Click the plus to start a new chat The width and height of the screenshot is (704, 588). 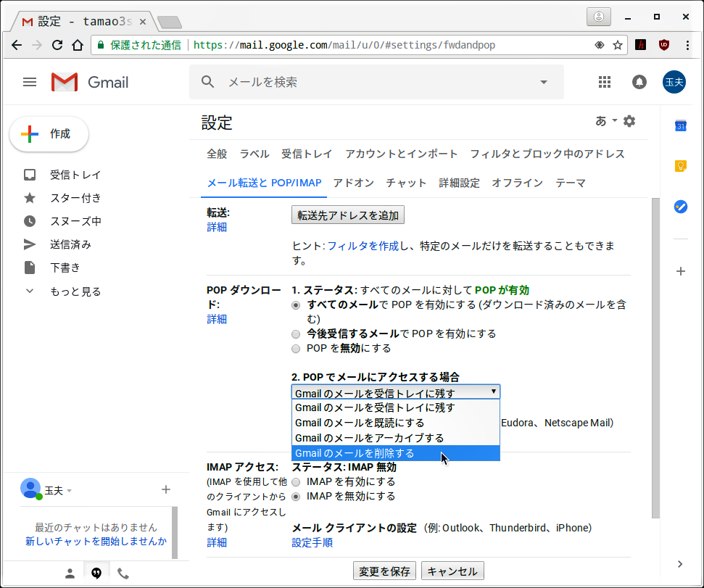coord(166,489)
